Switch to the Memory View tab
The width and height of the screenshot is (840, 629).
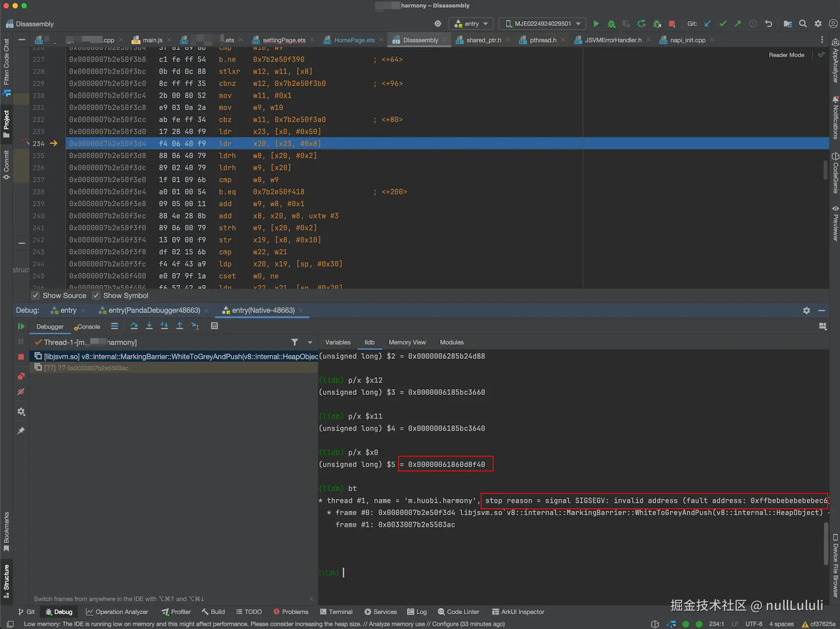tap(407, 342)
